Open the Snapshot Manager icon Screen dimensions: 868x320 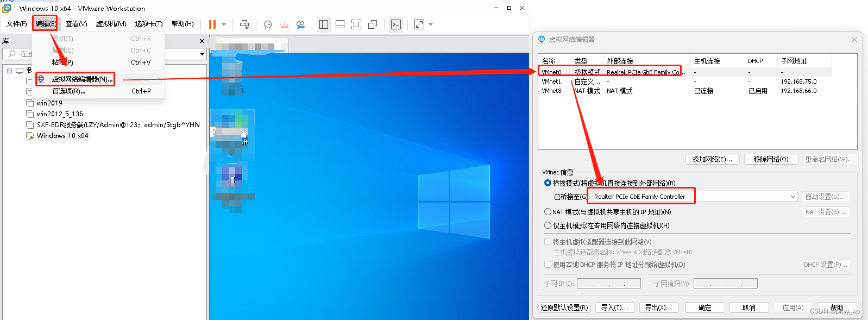300,24
